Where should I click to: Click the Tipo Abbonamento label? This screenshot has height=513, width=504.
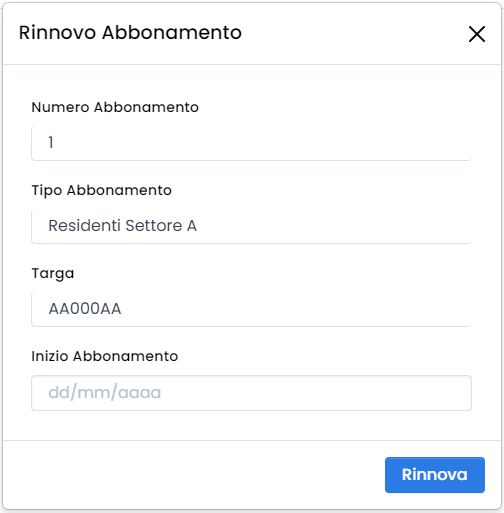coord(102,191)
